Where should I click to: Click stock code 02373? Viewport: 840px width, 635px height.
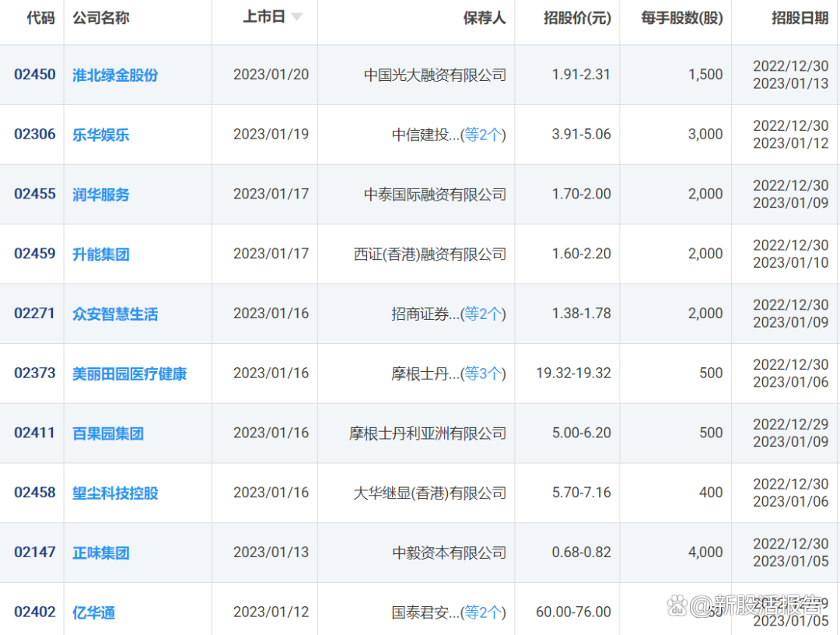click(x=35, y=373)
